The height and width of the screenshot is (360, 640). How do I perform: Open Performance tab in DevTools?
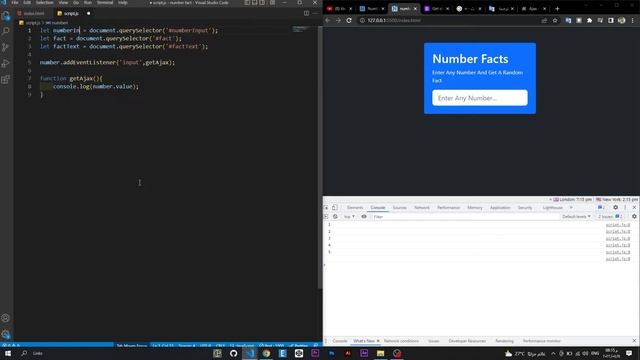point(449,207)
